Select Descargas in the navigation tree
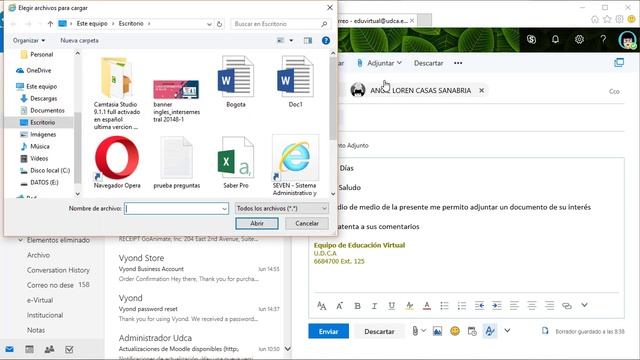640x360 pixels. point(38,98)
